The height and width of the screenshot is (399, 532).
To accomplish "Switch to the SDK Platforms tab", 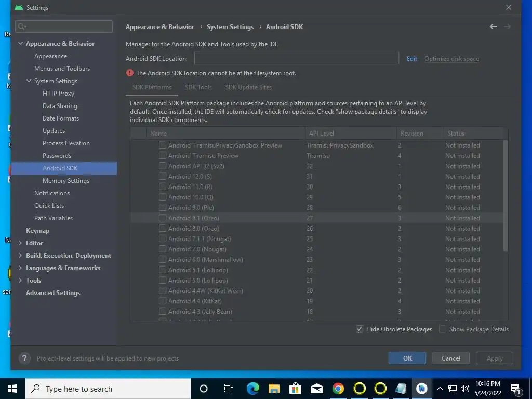I will pyautogui.click(x=152, y=87).
